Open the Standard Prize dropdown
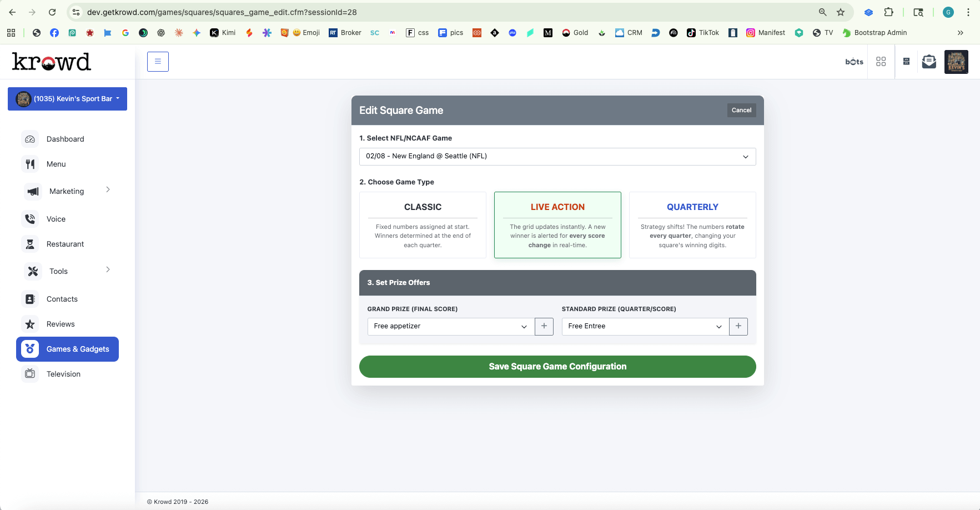 tap(645, 326)
